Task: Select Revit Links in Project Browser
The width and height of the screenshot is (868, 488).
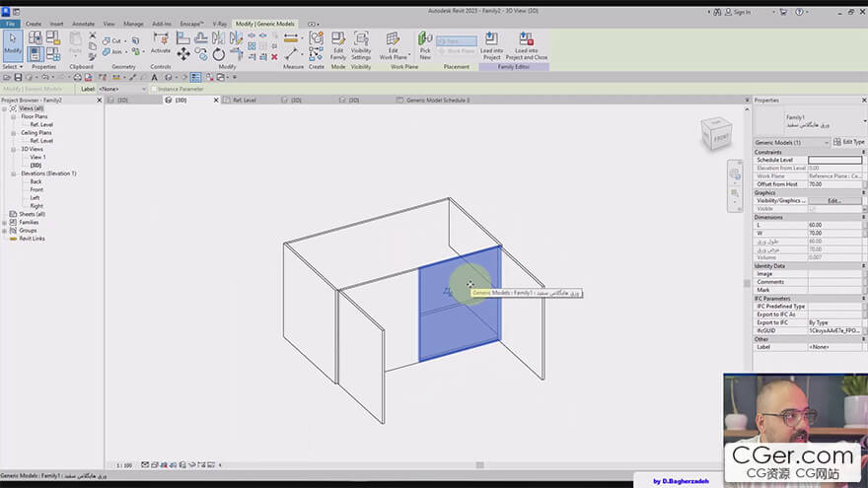Action: point(33,239)
